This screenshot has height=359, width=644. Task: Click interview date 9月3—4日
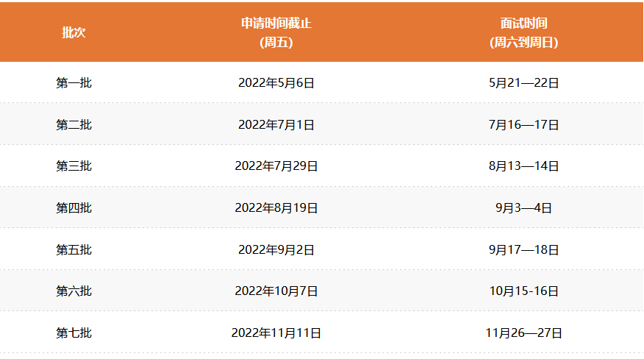(523, 208)
